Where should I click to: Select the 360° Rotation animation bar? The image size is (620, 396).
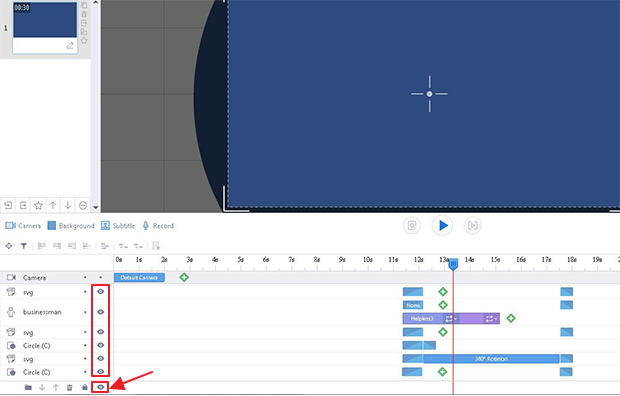click(x=491, y=359)
